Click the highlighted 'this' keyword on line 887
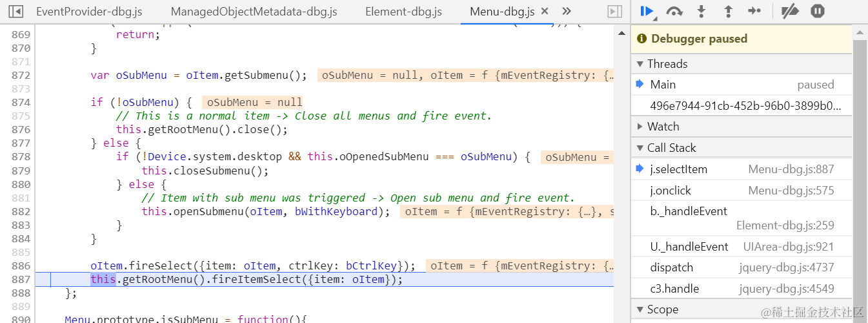The height and width of the screenshot is (323, 868). [x=103, y=279]
